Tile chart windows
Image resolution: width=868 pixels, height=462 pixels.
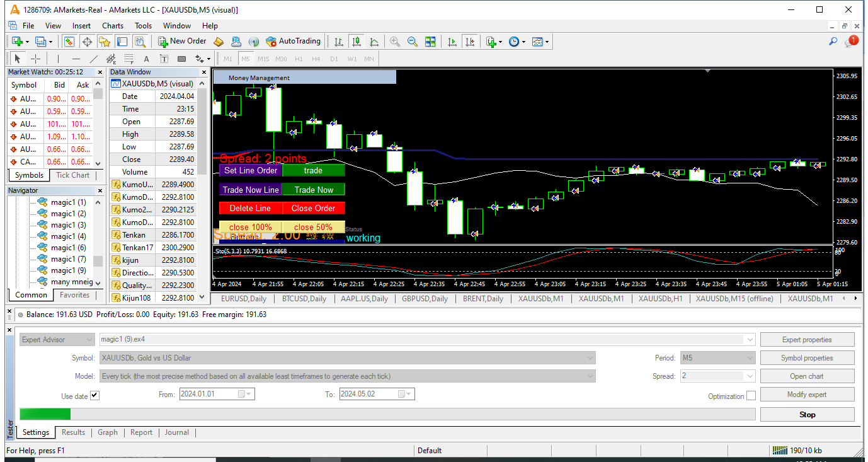tap(430, 42)
